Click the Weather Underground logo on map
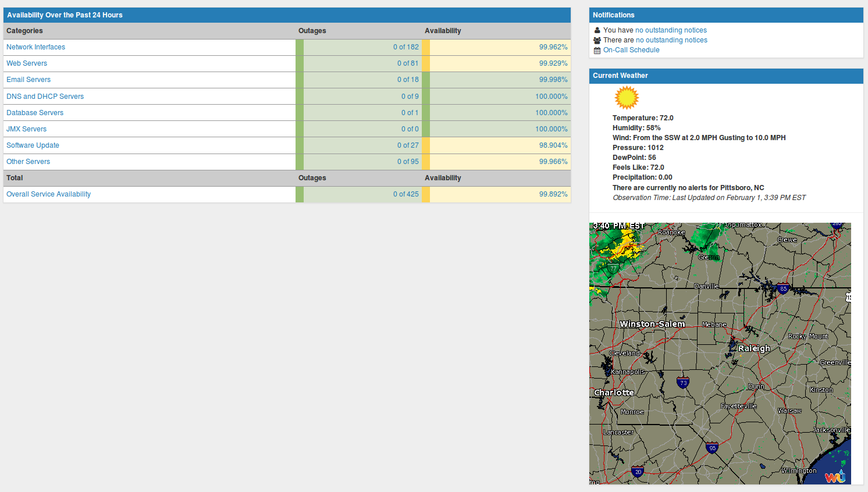Screen dimensions: 868x492 835,476
